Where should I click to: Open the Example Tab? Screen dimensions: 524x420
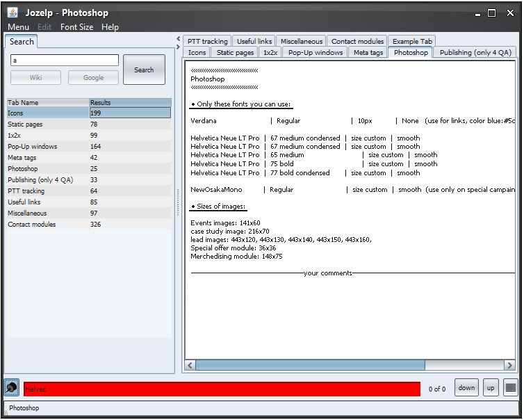412,41
